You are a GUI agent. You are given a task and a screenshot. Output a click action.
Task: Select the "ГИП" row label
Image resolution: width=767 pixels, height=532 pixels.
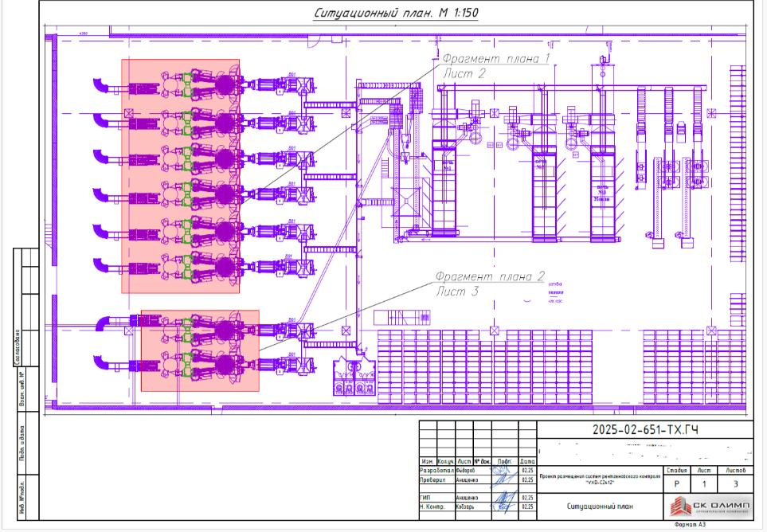(425, 498)
